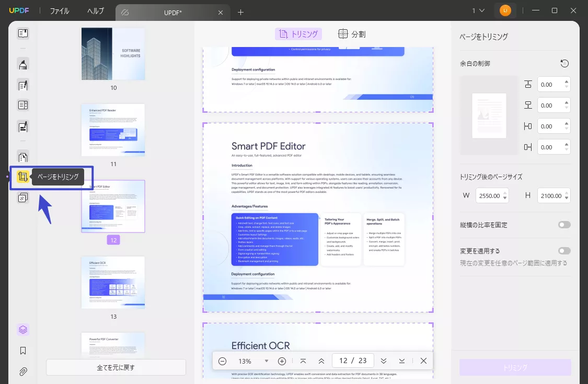
Task: Zoom in with the plus icon
Action: [282, 361]
